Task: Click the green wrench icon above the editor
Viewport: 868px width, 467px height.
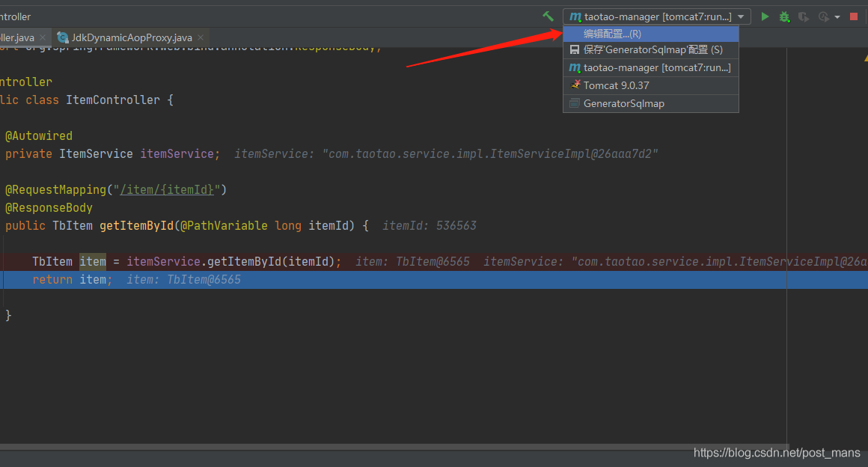Action: [x=548, y=16]
